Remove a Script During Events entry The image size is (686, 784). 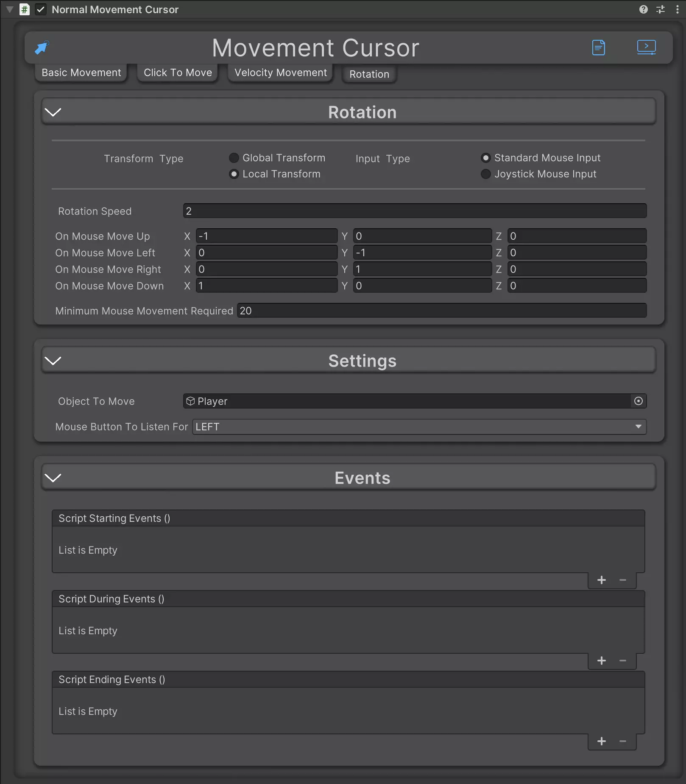(x=622, y=661)
